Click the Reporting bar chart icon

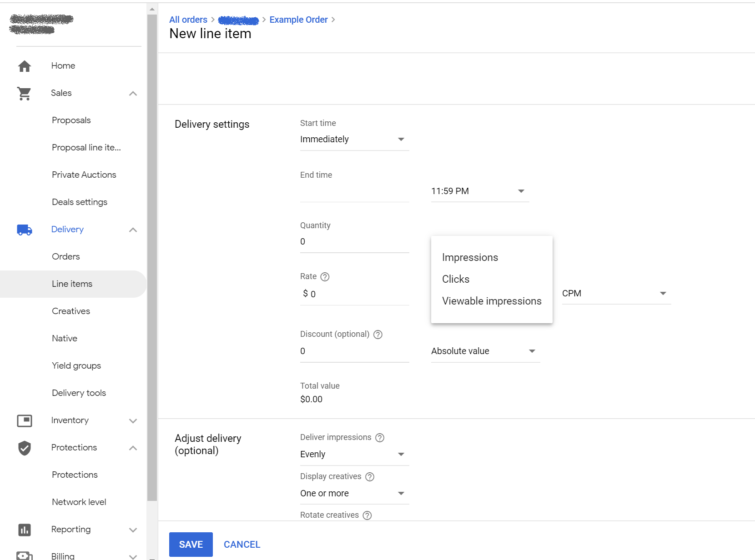(x=25, y=530)
